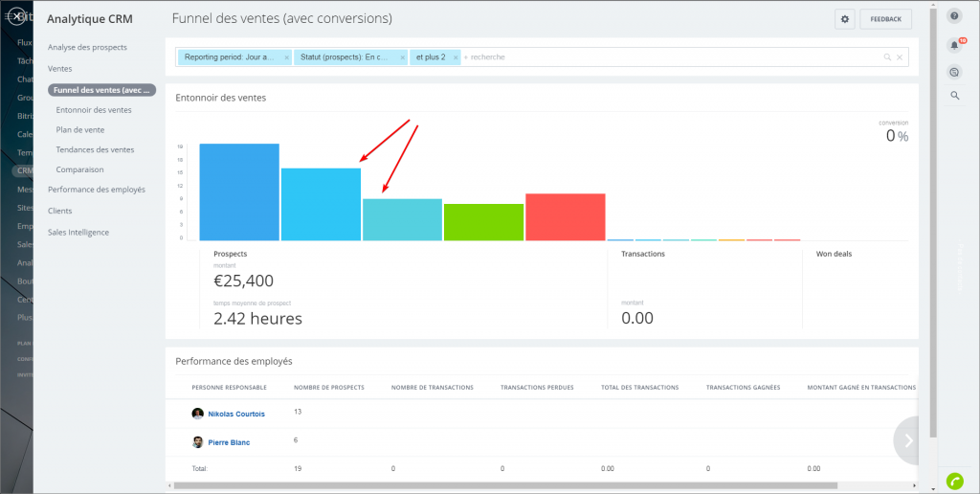The width and height of the screenshot is (980, 494).
Task: Click the search icon in filter bar
Action: [887, 57]
